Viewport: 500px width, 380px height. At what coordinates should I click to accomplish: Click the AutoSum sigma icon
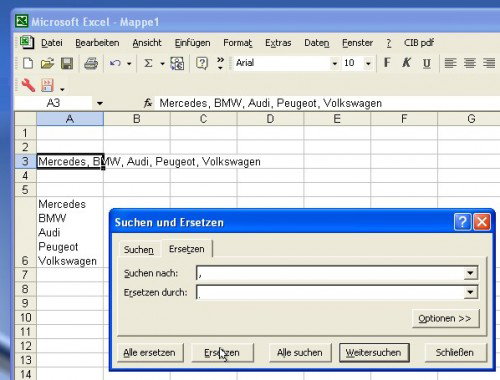point(148,63)
